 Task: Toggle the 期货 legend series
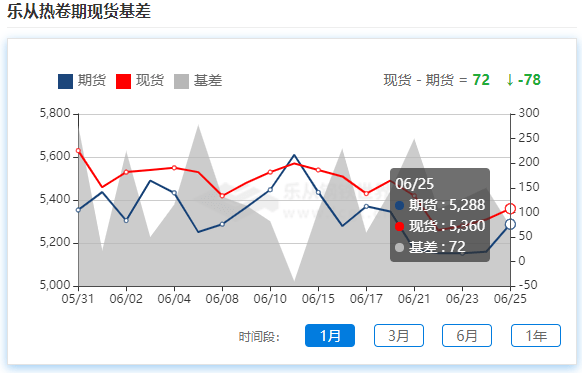coord(82,81)
